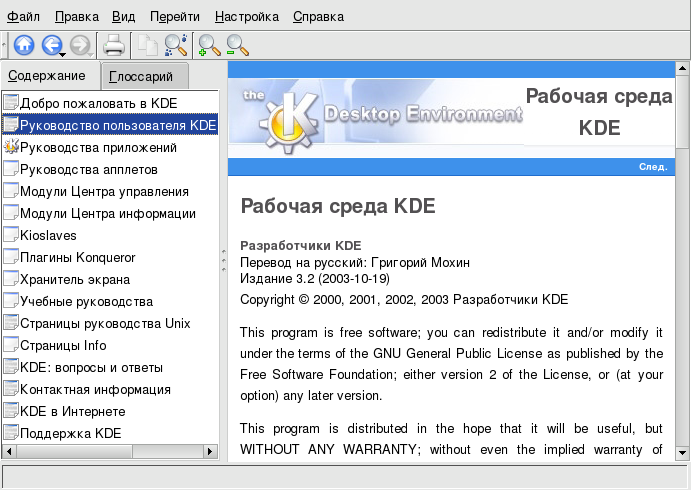Follow the След. next-page link

tap(653, 167)
